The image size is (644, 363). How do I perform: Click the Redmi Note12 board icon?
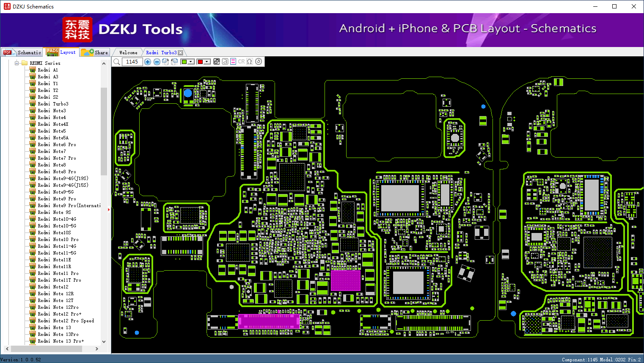(32, 287)
